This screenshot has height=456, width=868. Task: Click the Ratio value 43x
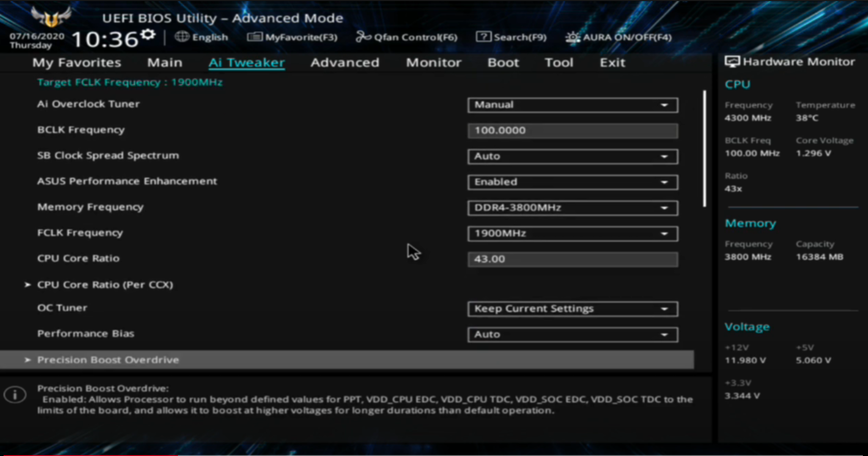(733, 189)
